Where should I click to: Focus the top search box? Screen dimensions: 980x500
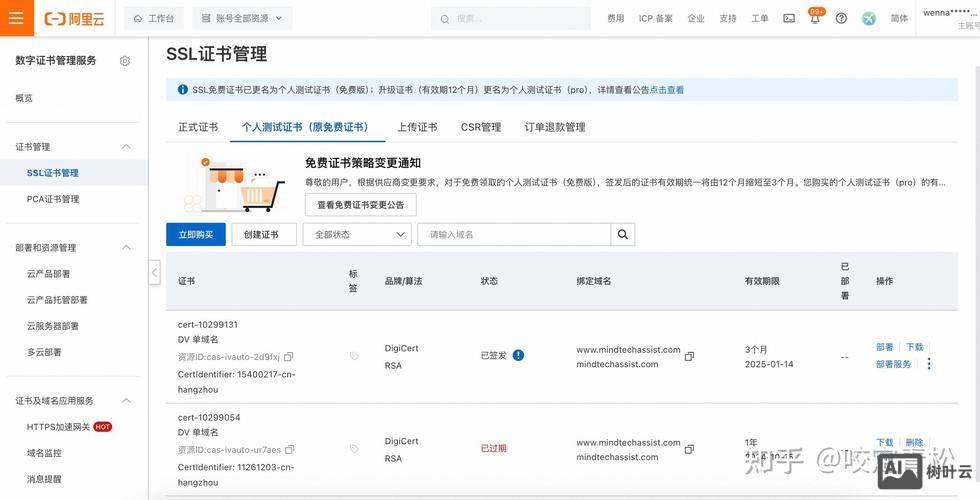511,19
